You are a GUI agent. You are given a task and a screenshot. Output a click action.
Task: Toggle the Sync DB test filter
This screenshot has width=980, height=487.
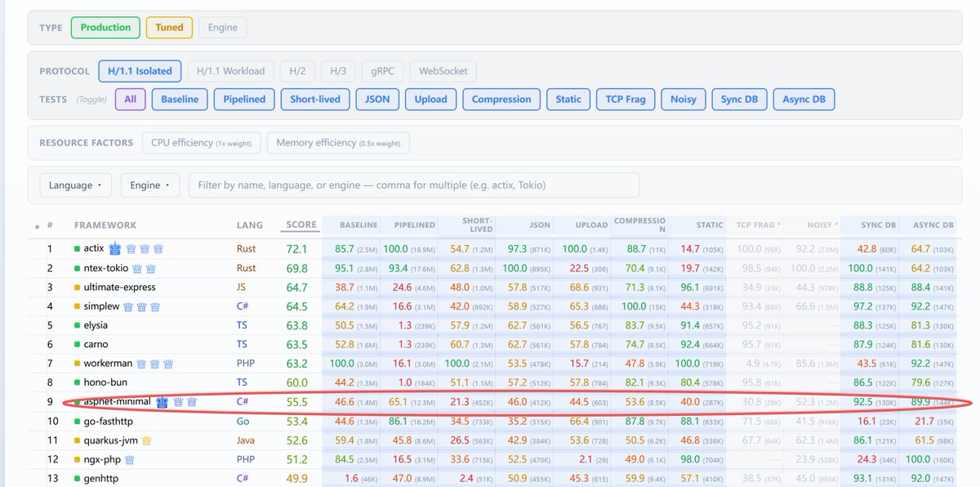[x=739, y=99]
